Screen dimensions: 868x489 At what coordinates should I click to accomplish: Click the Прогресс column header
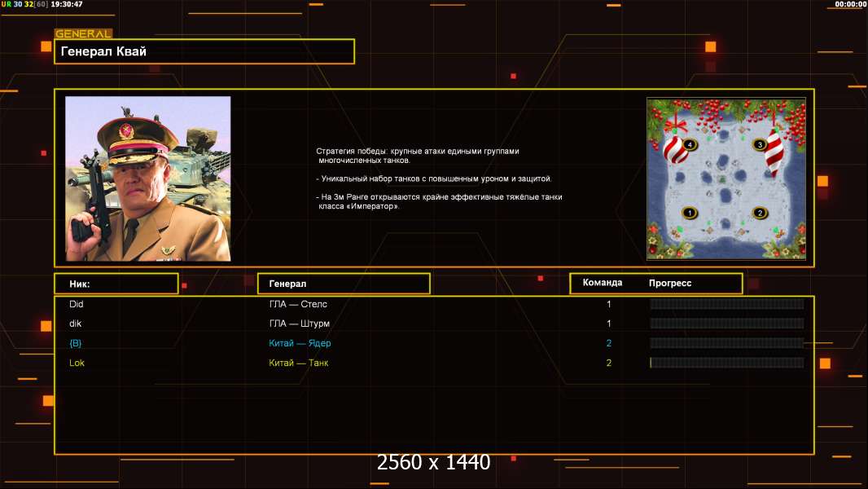coord(670,283)
